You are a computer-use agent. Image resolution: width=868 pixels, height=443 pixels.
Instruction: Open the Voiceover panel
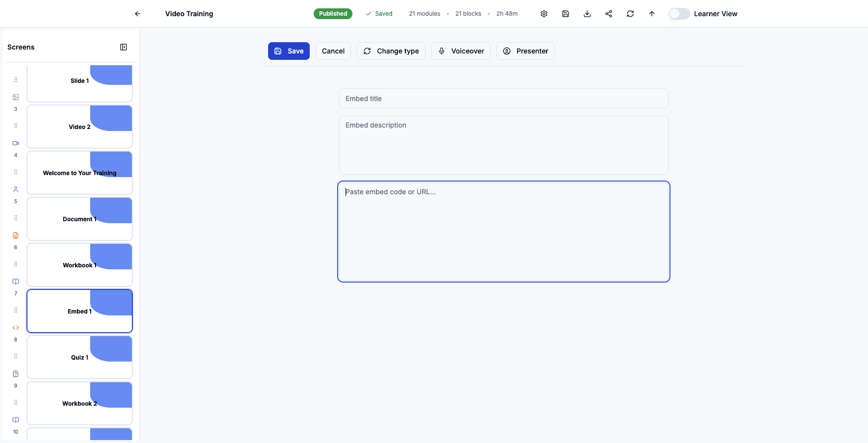coord(461,51)
